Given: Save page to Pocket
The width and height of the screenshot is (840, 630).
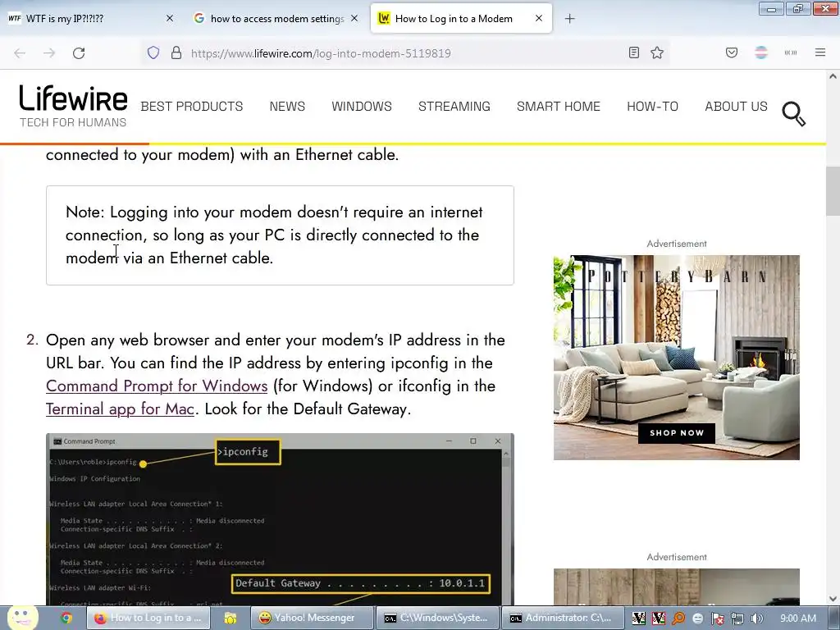Looking at the screenshot, I should pyautogui.click(x=731, y=52).
